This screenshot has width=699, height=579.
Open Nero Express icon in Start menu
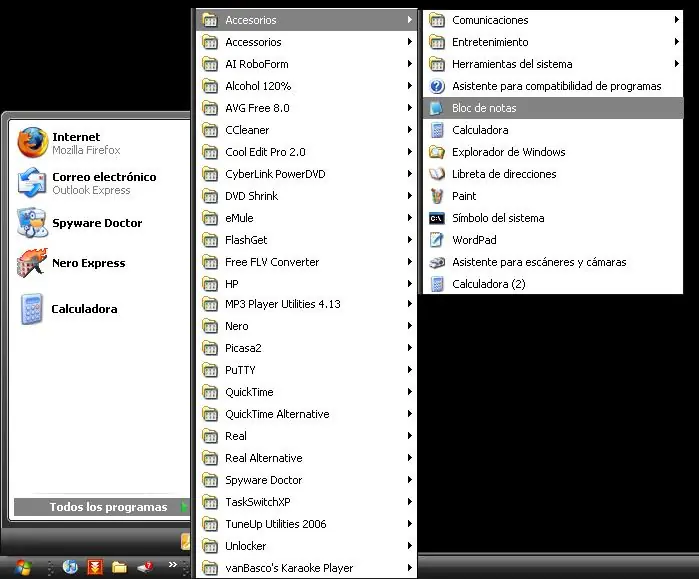[x=32, y=263]
